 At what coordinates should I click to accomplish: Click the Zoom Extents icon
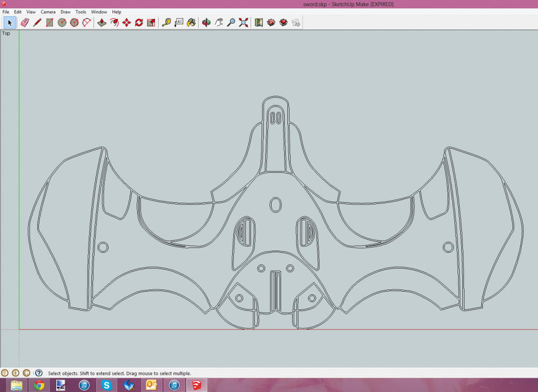pos(243,23)
